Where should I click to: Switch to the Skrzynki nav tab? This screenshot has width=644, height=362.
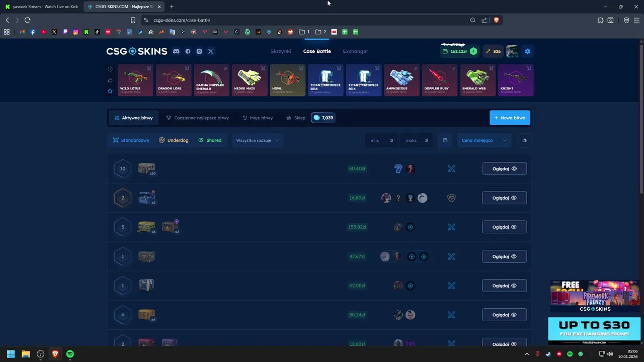point(281,51)
